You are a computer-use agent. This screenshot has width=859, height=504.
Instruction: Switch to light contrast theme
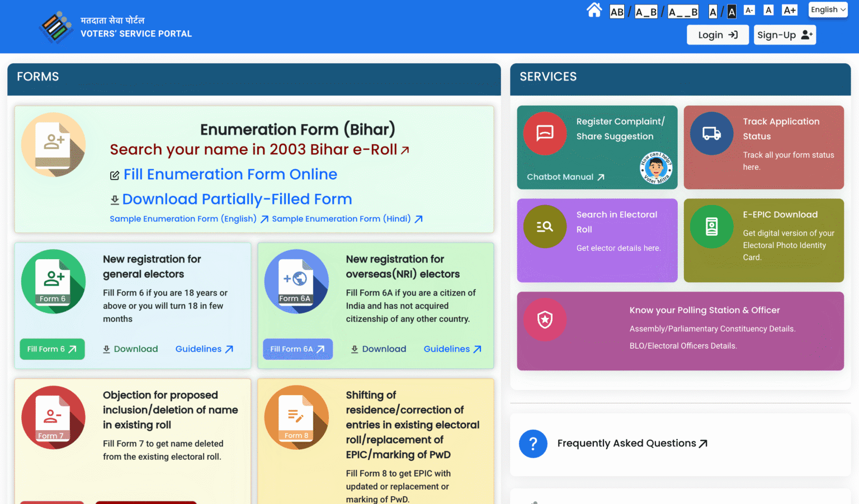pyautogui.click(x=713, y=12)
